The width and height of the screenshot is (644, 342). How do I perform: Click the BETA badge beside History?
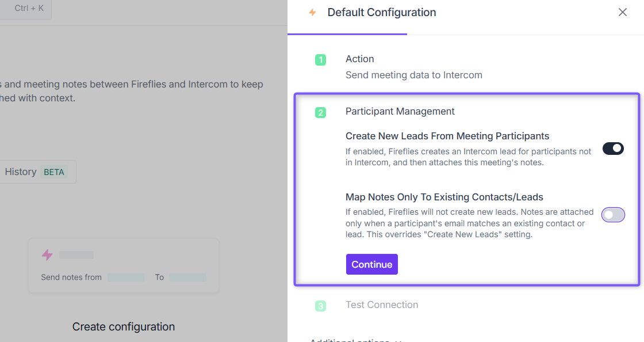tap(54, 172)
